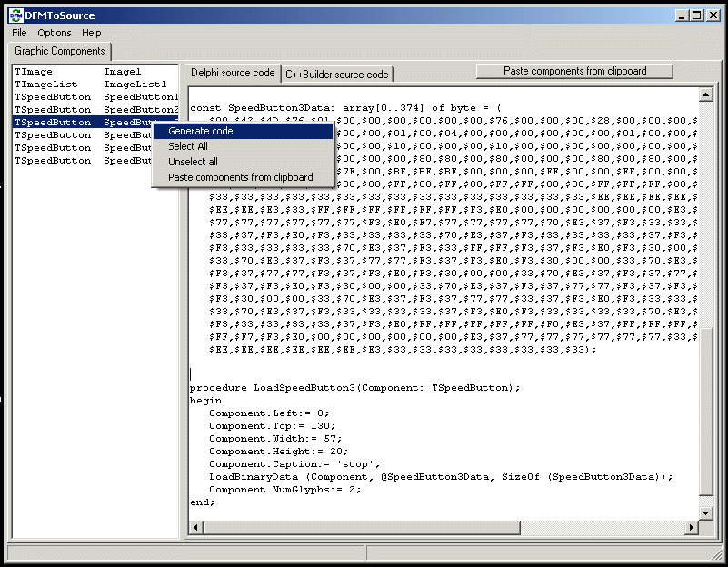Image resolution: width=728 pixels, height=567 pixels.
Task: Click horizontal scrollbar left arrow
Action: (x=196, y=527)
